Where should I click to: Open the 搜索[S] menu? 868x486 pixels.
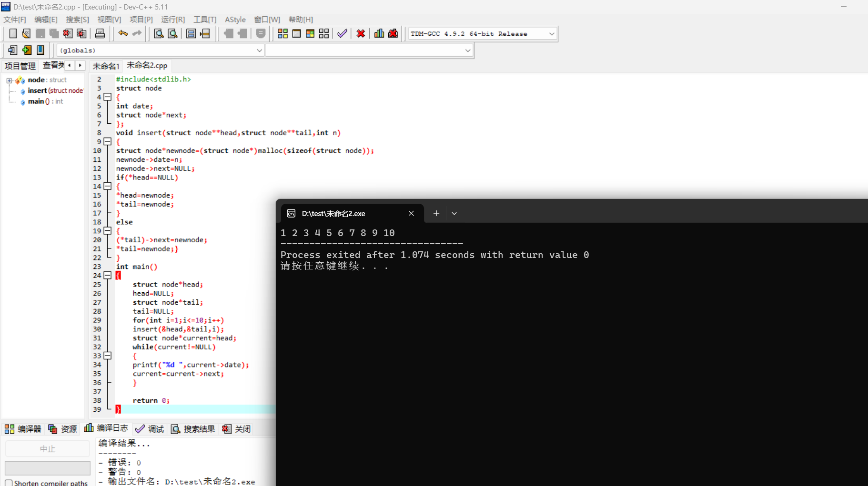click(77, 20)
